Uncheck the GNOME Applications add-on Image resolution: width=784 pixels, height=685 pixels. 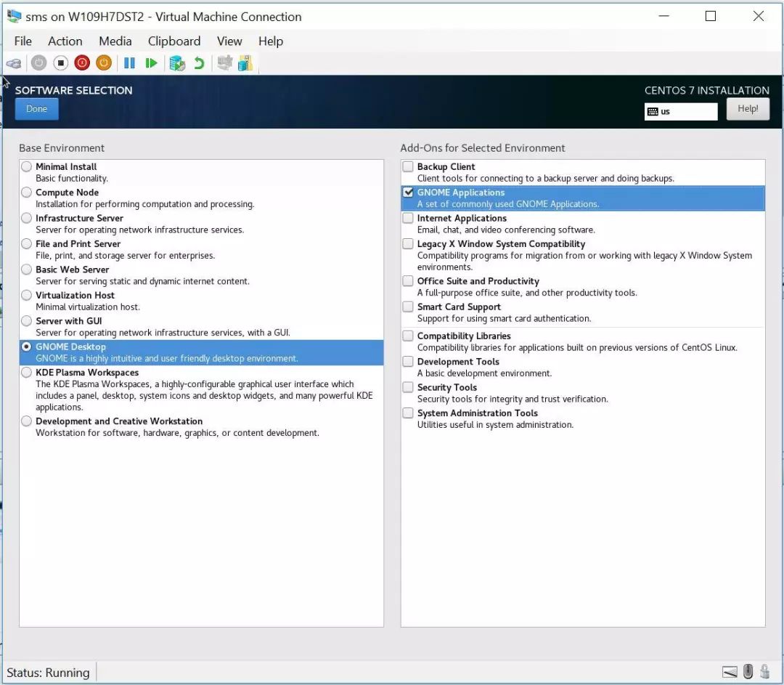click(x=408, y=192)
